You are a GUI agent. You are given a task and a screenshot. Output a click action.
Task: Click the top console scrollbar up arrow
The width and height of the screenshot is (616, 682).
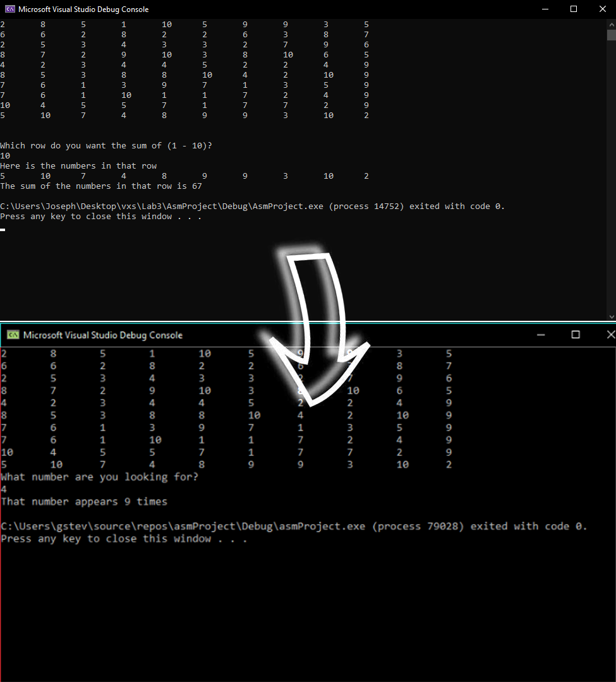tap(611, 23)
